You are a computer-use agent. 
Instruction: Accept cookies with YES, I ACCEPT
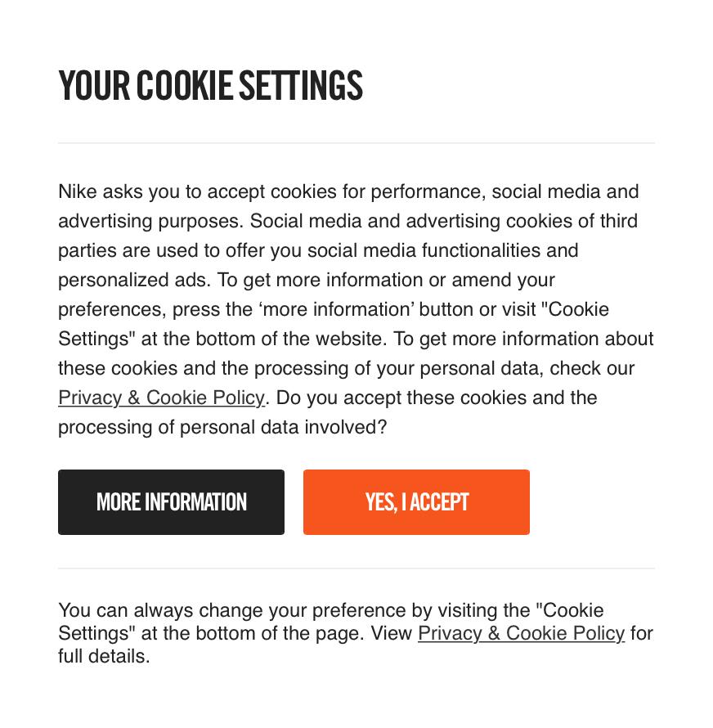416,502
